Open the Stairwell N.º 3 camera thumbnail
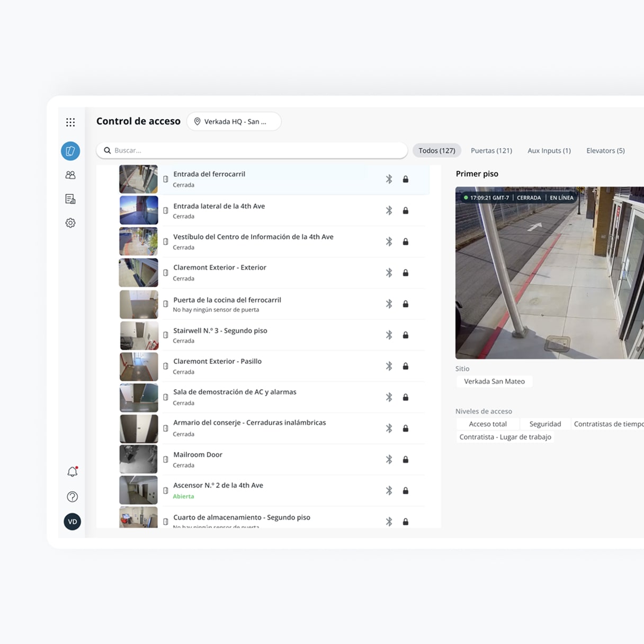The height and width of the screenshot is (644, 644). tap(139, 335)
